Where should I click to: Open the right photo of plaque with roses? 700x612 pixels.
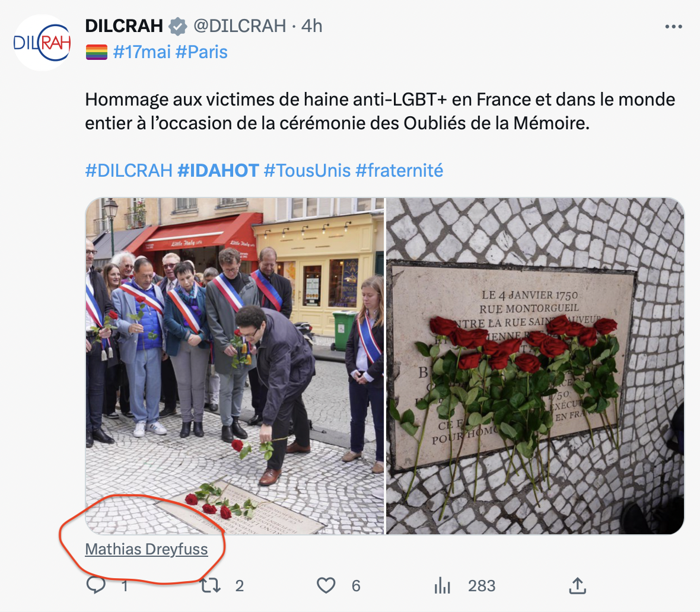coord(535,366)
